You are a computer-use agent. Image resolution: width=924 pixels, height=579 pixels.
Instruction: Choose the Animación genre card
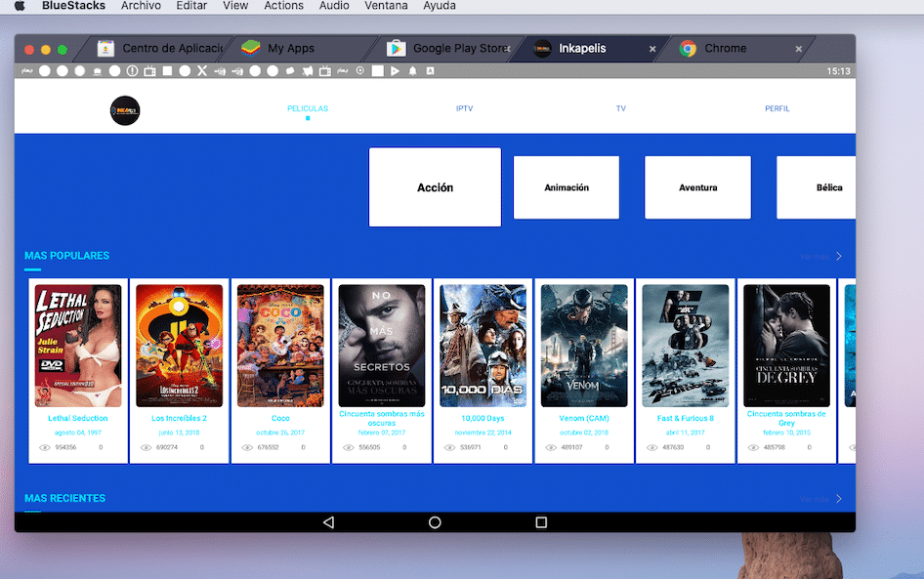coord(567,187)
